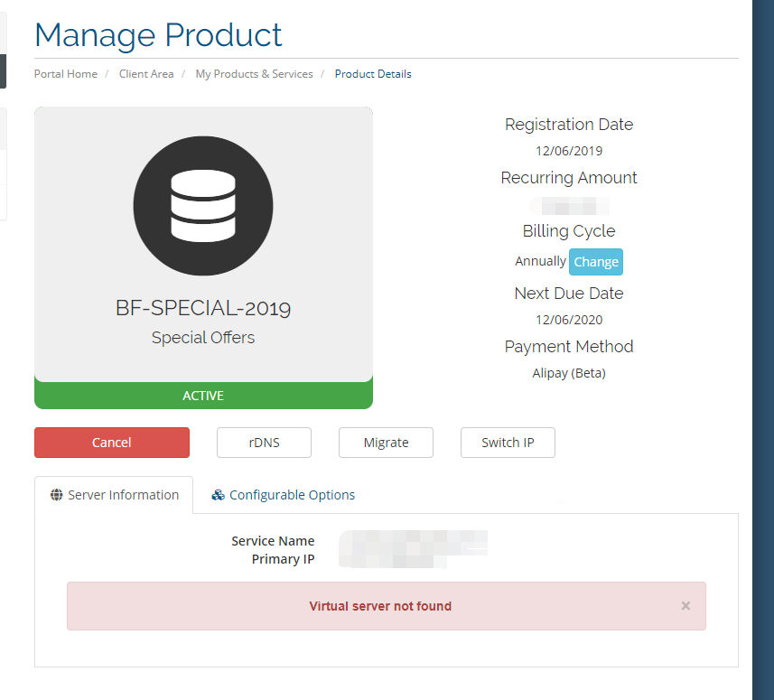Screen dimensions: 774x700
Task: Click the green ACTIVE status bar
Action: (x=203, y=396)
